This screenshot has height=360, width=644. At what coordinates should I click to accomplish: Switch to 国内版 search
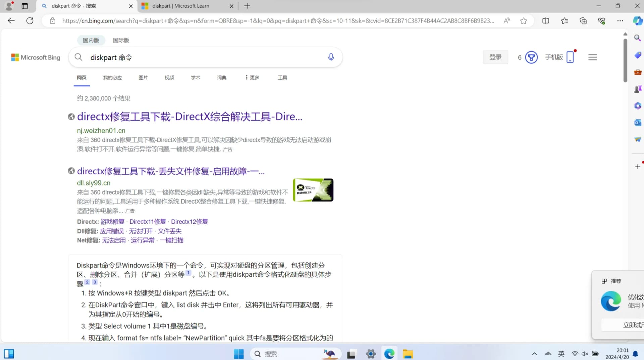91,40
